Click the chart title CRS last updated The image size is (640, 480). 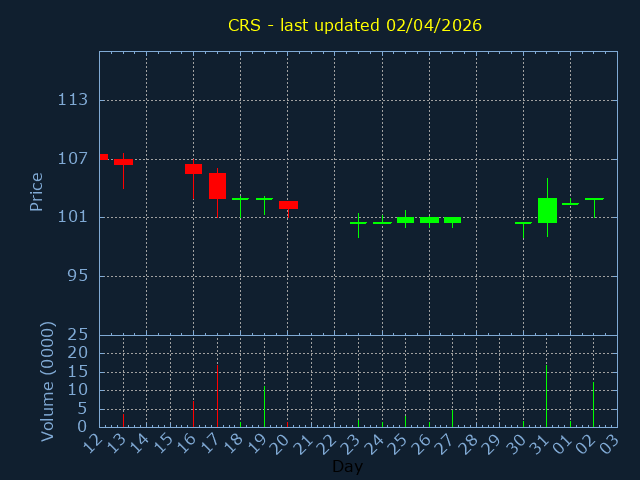pyautogui.click(x=354, y=25)
